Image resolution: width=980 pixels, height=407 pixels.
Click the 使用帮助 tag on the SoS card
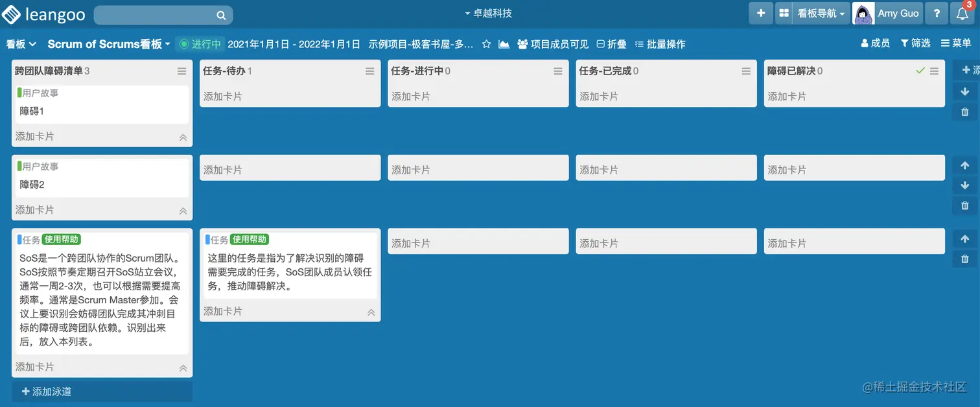[x=62, y=240]
